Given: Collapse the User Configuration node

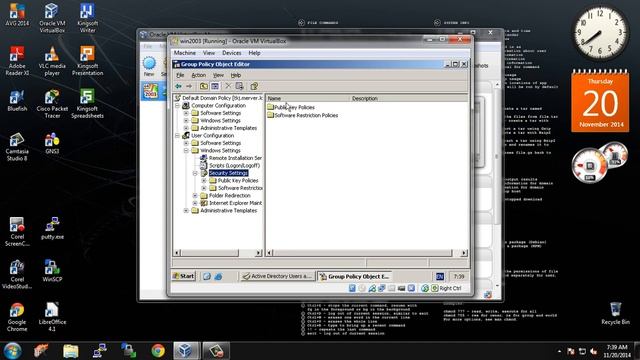Looking at the screenshot, I should coord(177,136).
